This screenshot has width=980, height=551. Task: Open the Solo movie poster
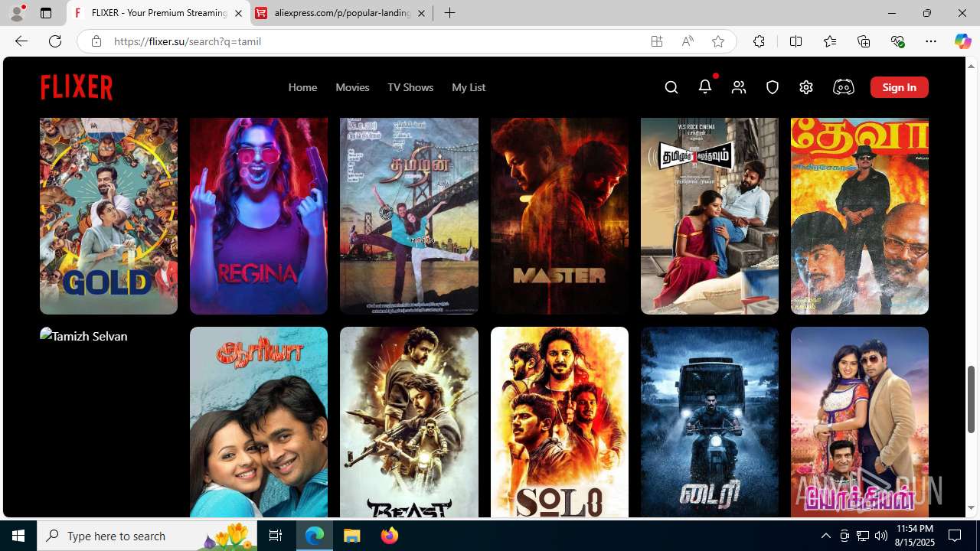pyautogui.click(x=560, y=422)
